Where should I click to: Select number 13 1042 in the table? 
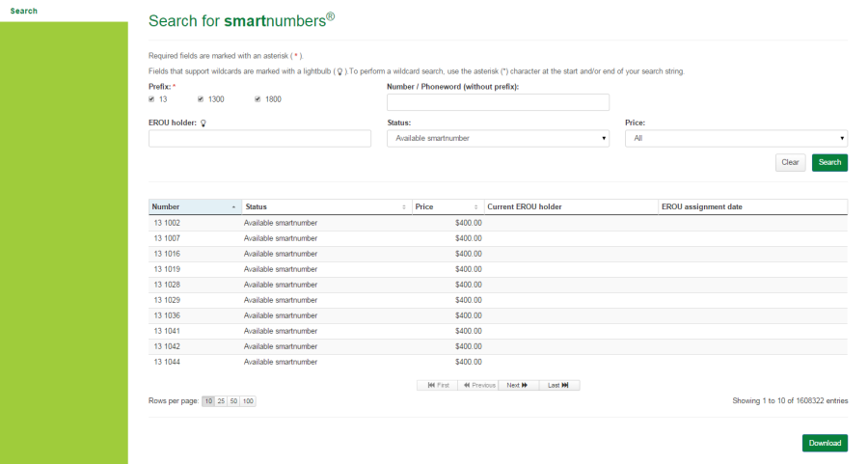click(x=167, y=347)
